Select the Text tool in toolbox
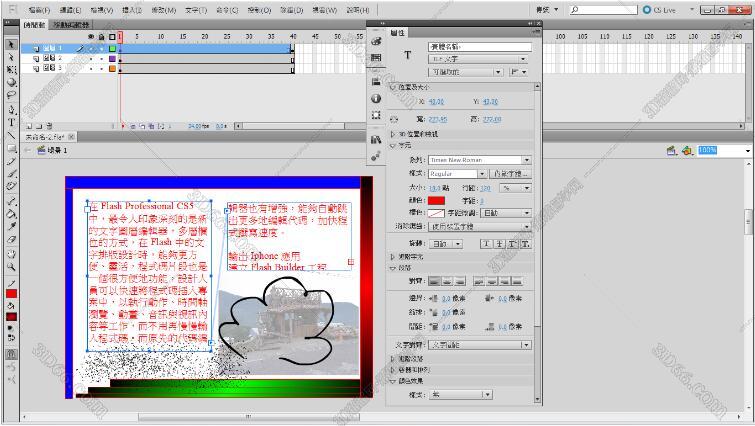The image size is (755, 426). click(11, 123)
